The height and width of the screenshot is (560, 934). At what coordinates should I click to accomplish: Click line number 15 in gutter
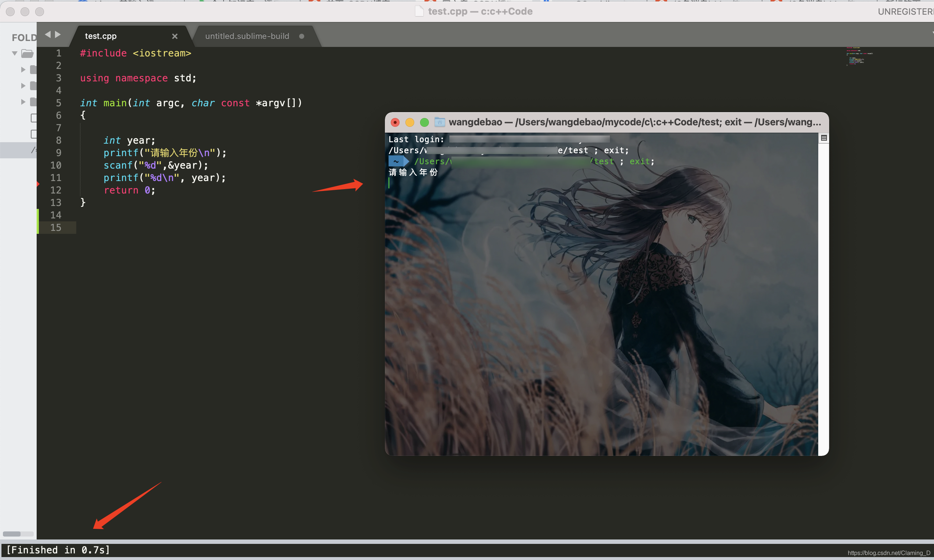click(x=56, y=228)
